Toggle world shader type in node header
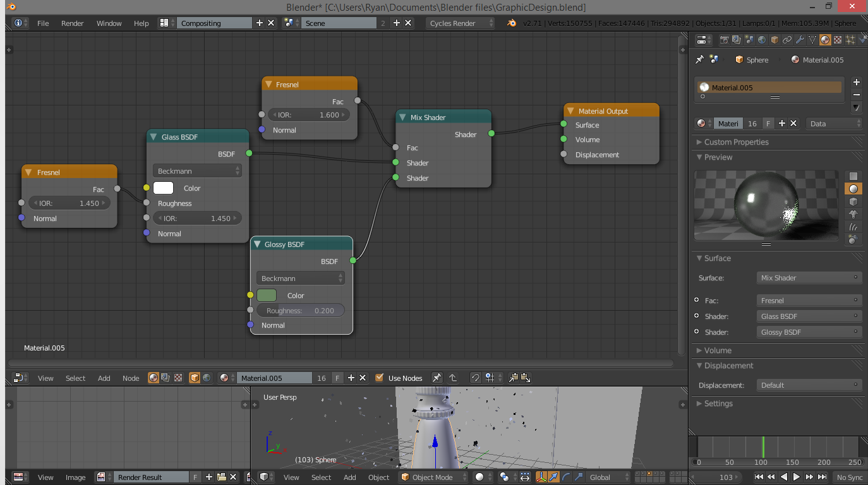868x485 pixels. point(206,378)
